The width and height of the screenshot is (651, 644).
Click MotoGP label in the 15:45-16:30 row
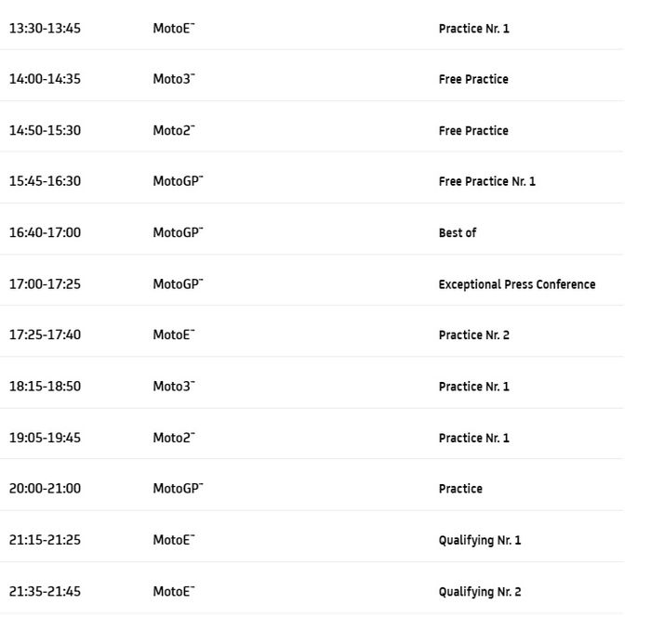177,182
